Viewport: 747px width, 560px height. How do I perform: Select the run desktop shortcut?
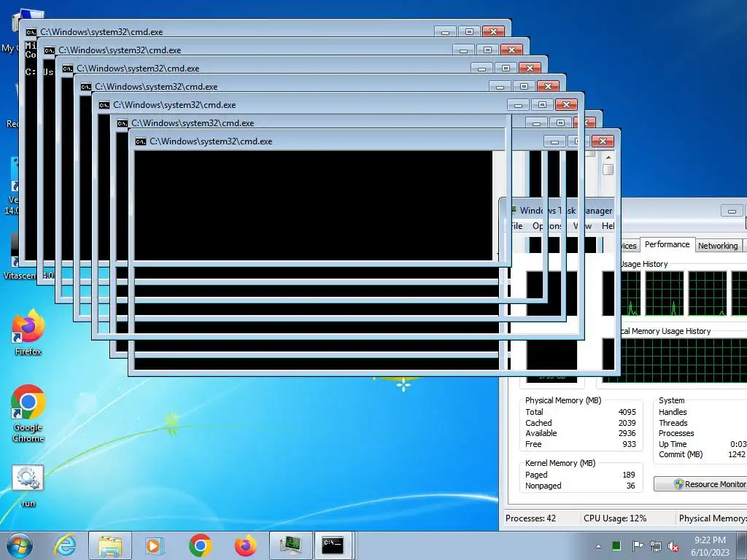[28, 486]
